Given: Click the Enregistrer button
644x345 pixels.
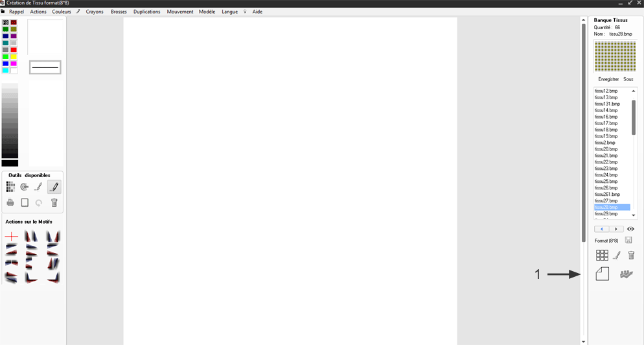Looking at the screenshot, I should 608,79.
